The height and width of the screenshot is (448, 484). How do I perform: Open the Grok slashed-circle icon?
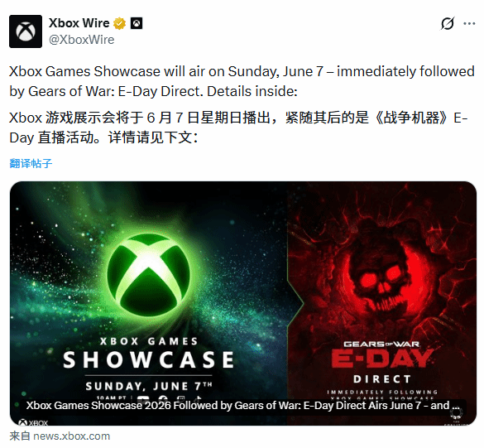point(448,23)
